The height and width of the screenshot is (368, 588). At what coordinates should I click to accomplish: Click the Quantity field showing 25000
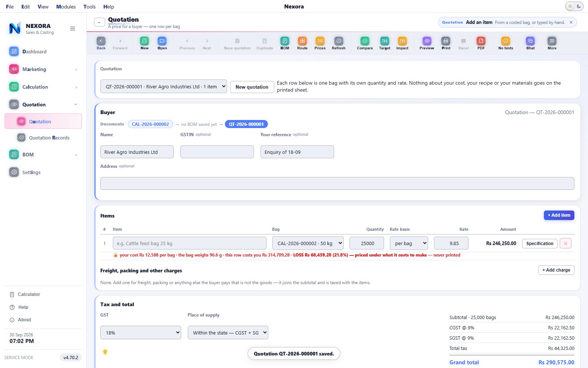coord(367,243)
